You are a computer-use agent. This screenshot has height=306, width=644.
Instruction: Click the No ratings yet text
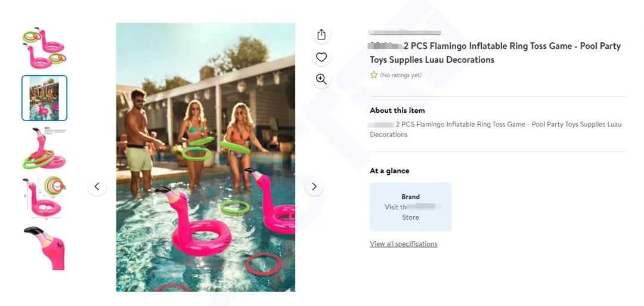tap(401, 75)
